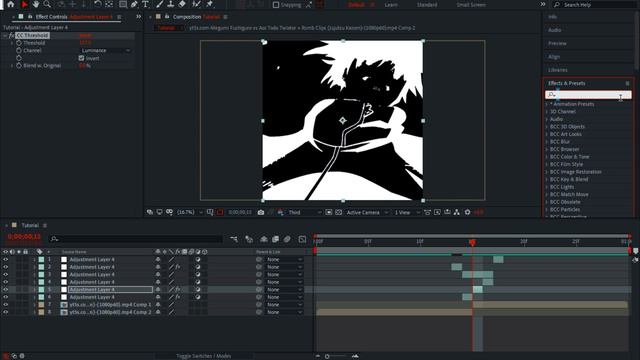Click the Home icon in the toolbar

tap(11, 4)
